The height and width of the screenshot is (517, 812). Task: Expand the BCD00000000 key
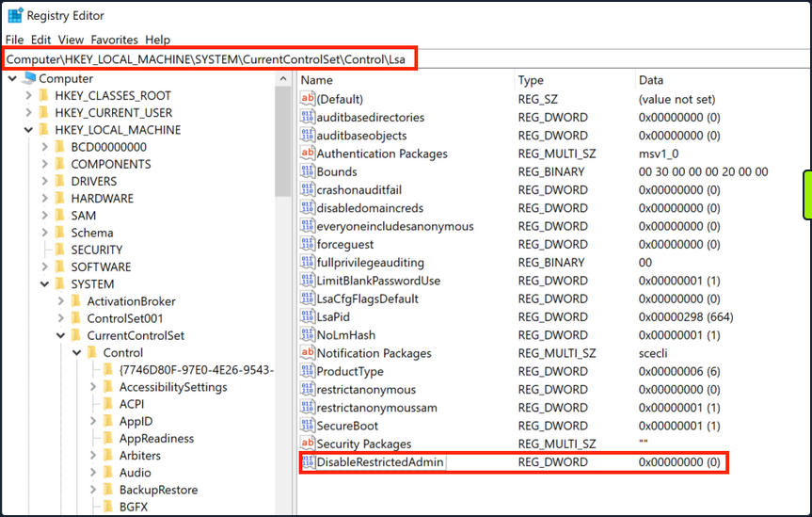coord(44,147)
